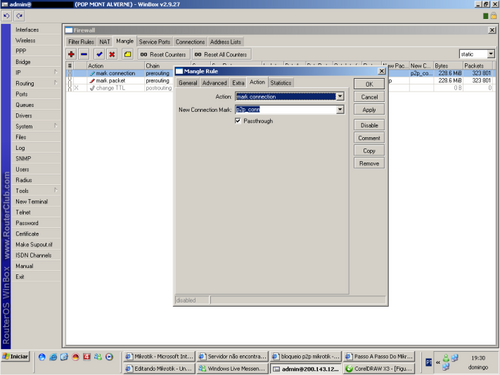The height and width of the screenshot is (375, 500).
Task: Click the Copy button
Action: (x=369, y=151)
